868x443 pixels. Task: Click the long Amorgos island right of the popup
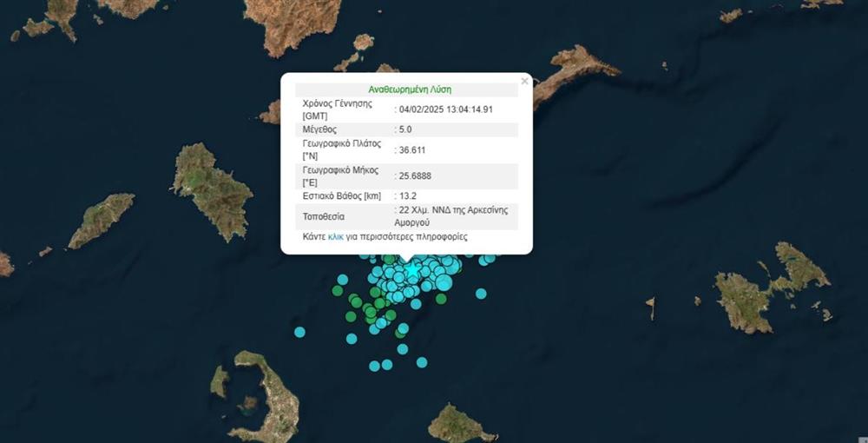tap(573, 74)
